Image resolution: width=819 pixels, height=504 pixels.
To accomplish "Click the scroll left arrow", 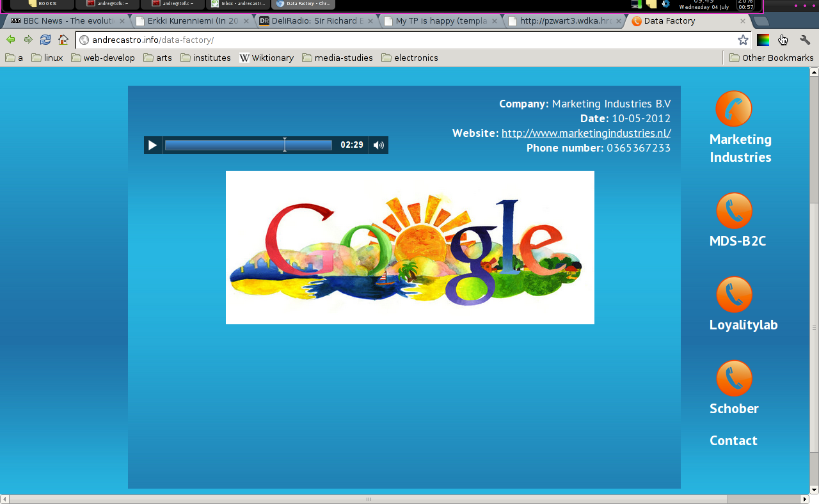I will [x=4, y=499].
